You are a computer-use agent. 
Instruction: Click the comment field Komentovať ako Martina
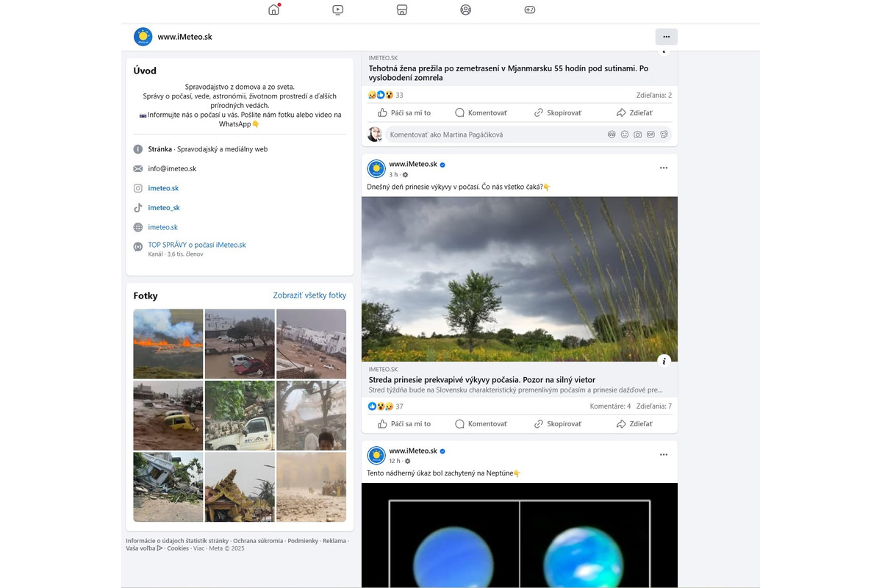(x=492, y=135)
